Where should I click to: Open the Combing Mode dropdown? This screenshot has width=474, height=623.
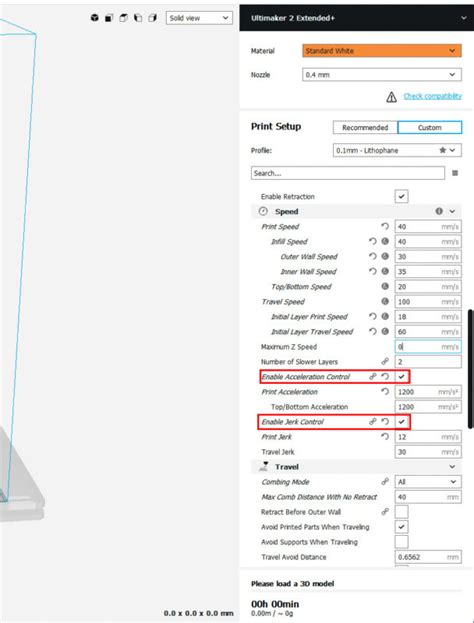coord(428,482)
